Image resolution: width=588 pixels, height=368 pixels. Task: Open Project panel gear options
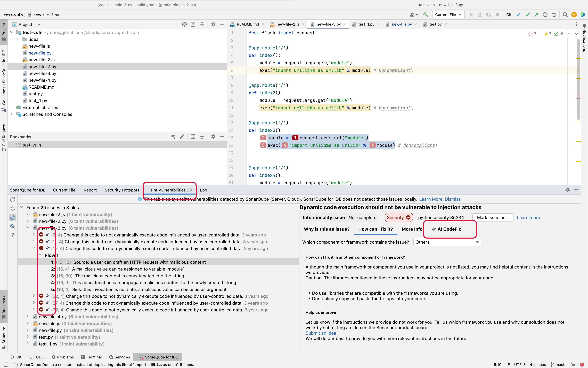213,24
